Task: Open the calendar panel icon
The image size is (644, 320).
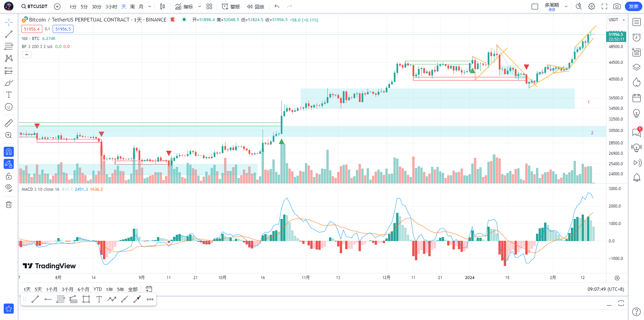Action: pos(637,98)
